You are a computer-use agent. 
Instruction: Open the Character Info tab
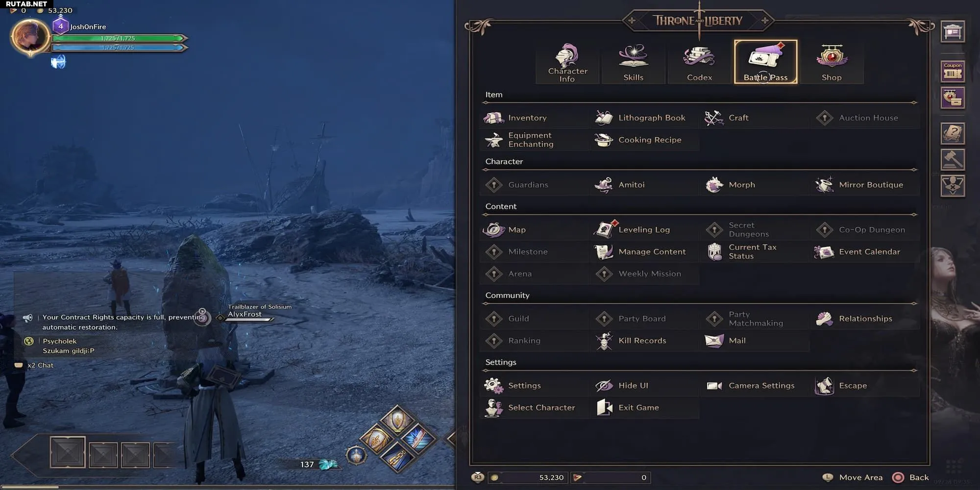567,62
